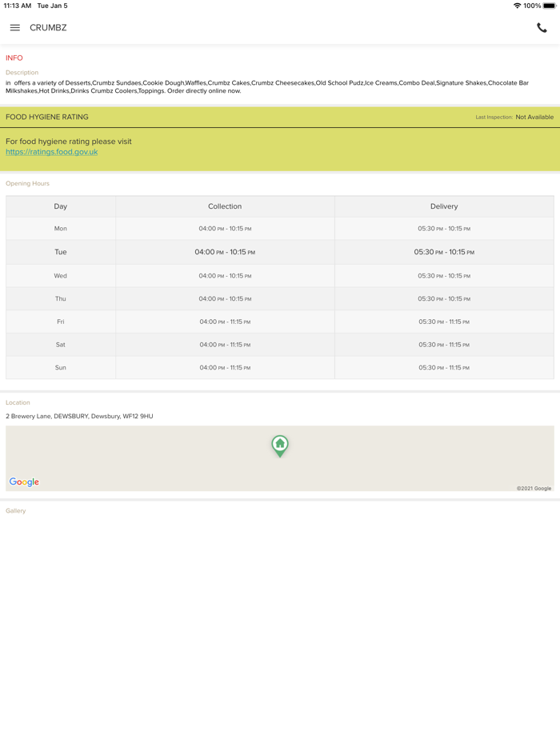Click Monday's delivery hours

coord(444,229)
